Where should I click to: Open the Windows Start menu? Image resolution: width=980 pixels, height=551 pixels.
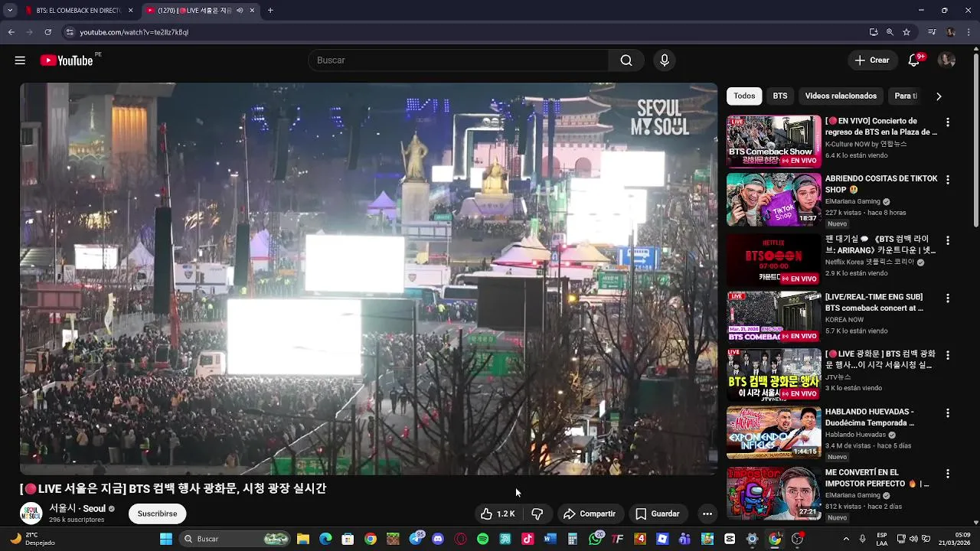166,539
